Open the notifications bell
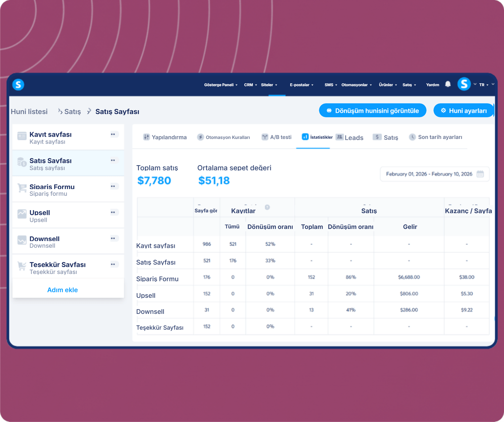Viewport: 504px width, 422px height. pyautogui.click(x=448, y=84)
